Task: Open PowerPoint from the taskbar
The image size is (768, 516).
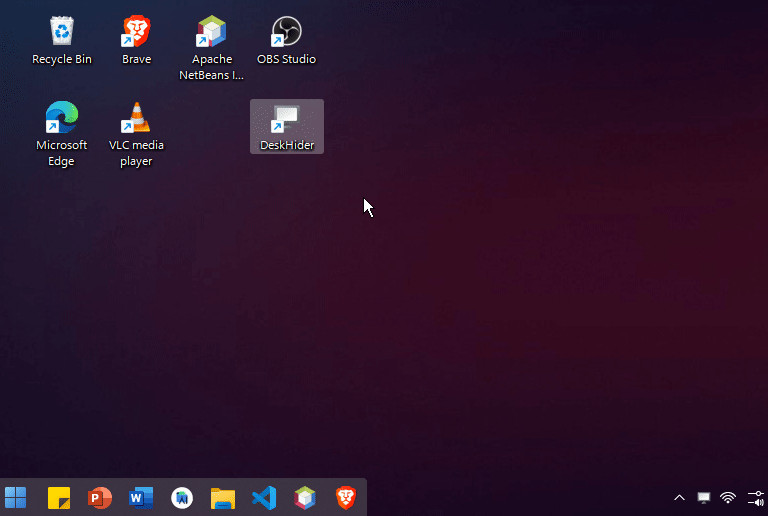Action: click(99, 498)
